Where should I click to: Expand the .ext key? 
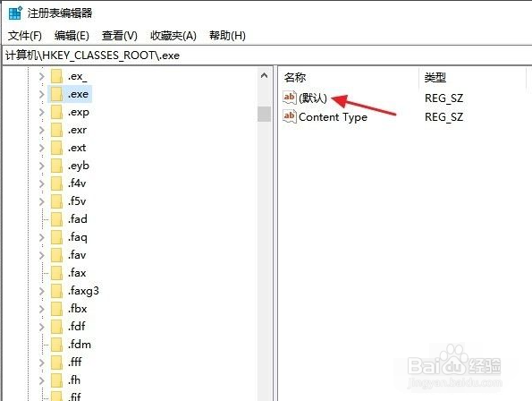pos(42,148)
